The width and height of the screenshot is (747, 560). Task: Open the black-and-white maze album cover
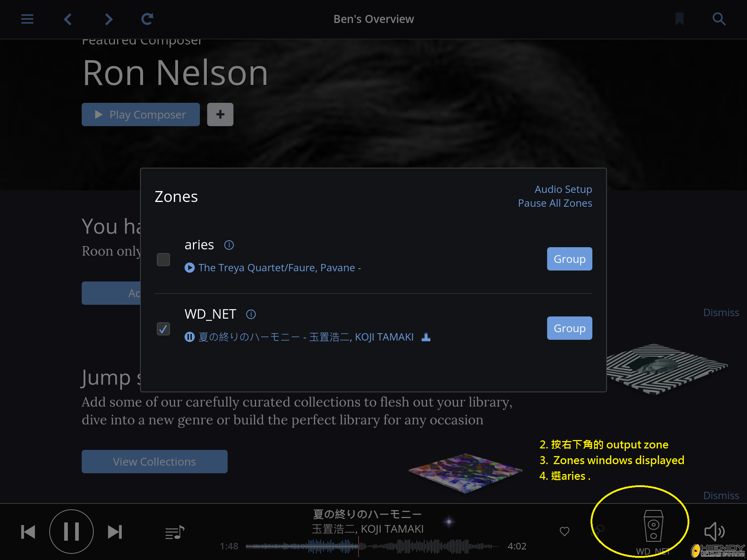pos(667,369)
